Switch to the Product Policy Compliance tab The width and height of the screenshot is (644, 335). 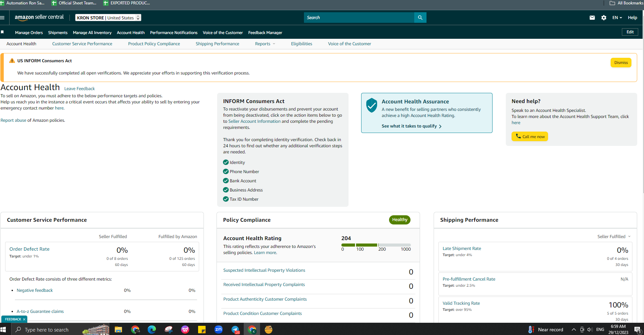pyautogui.click(x=154, y=44)
